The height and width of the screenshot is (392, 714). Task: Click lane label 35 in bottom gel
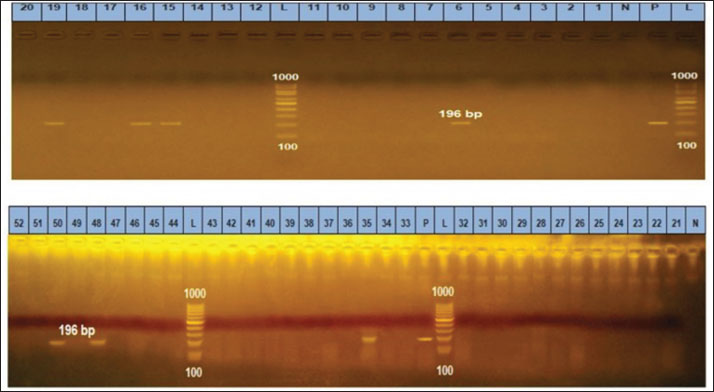point(367,223)
